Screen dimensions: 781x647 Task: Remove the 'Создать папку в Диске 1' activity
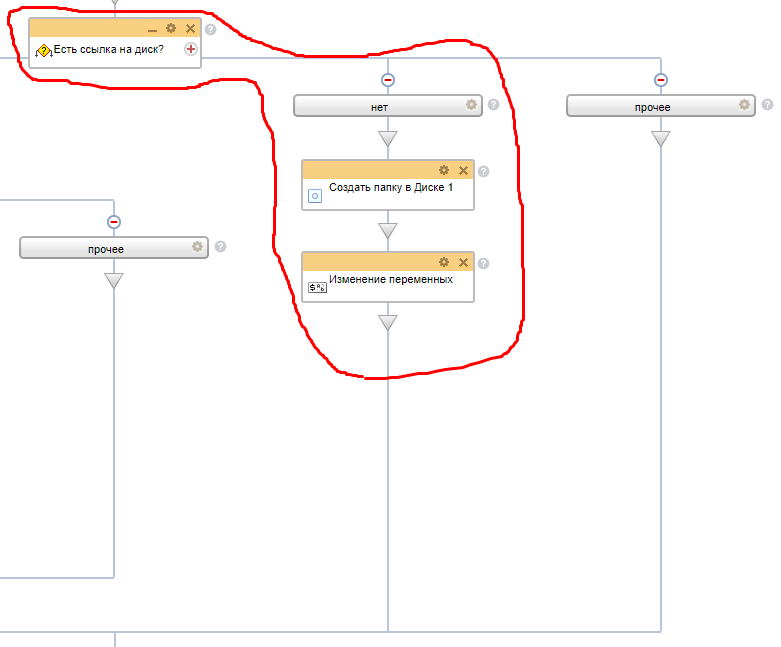pos(463,170)
